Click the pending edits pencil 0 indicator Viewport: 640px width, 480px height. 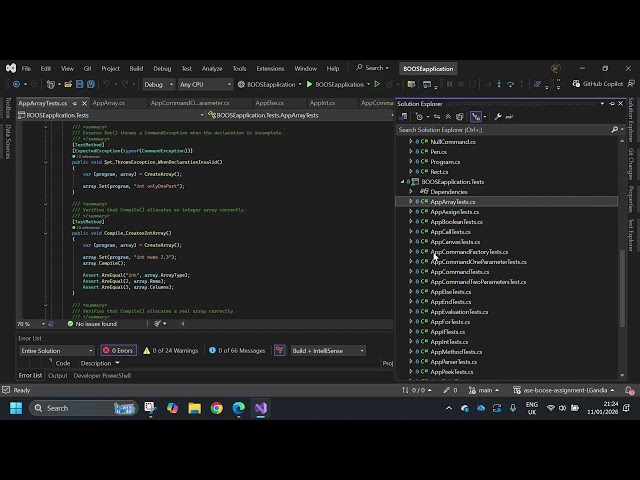[451, 390]
